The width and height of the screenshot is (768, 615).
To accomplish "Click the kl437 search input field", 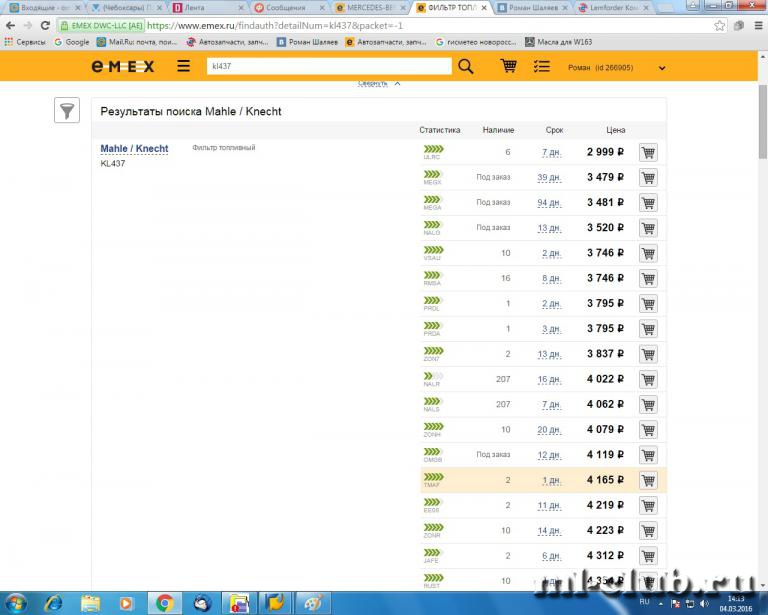I will [x=329, y=66].
